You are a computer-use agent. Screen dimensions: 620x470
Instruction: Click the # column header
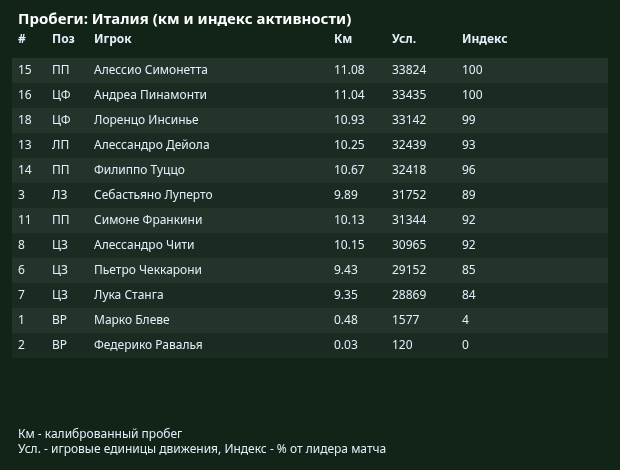tap(22, 39)
